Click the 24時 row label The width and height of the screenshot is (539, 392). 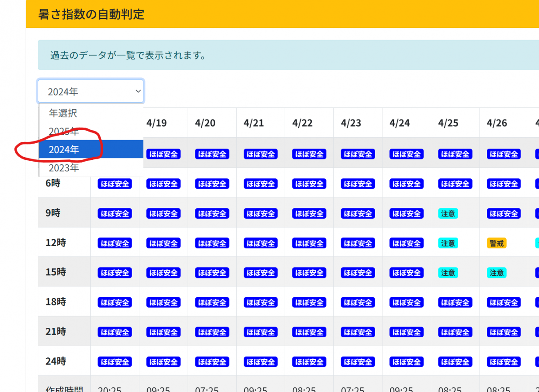pyautogui.click(x=56, y=361)
